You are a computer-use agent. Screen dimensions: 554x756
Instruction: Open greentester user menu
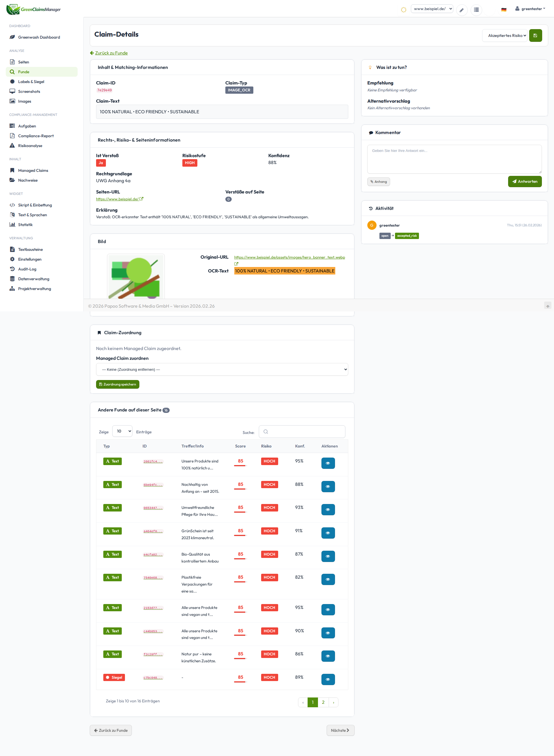pyautogui.click(x=530, y=9)
